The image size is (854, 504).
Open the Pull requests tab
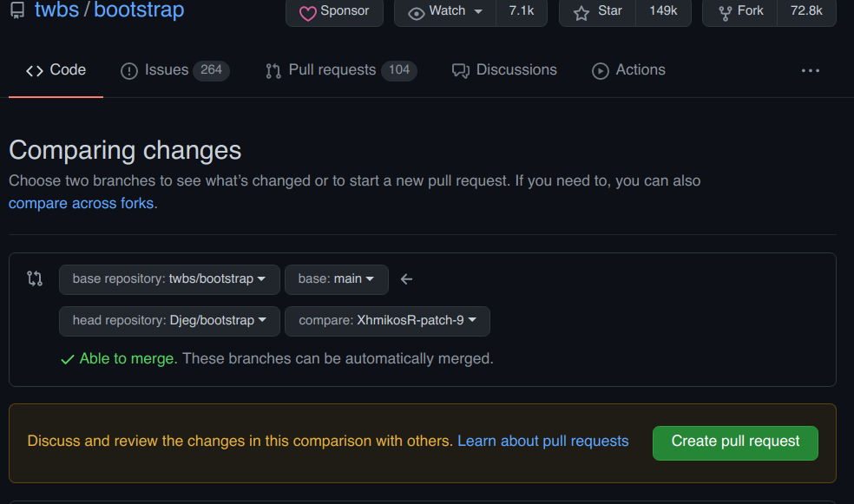341,70
